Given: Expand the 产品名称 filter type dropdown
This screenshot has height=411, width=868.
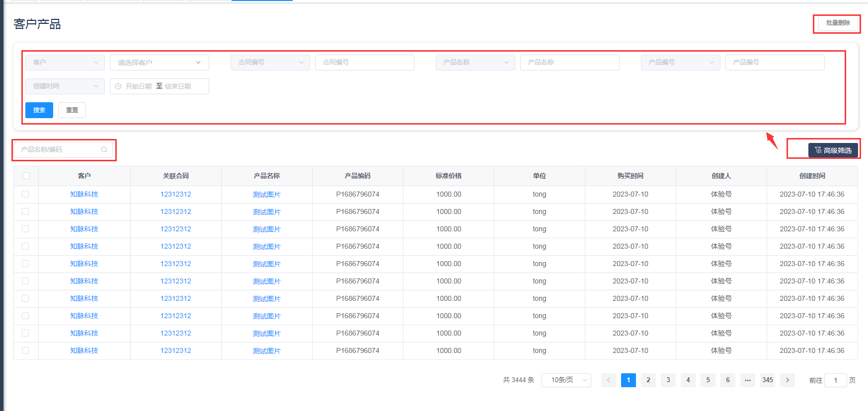Looking at the screenshot, I should click(475, 63).
